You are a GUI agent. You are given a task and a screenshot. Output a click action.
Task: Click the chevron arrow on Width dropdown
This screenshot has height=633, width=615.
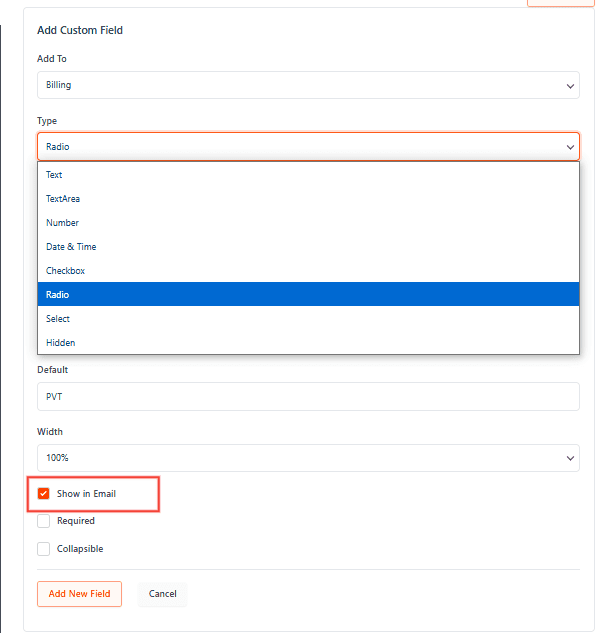pyautogui.click(x=570, y=458)
